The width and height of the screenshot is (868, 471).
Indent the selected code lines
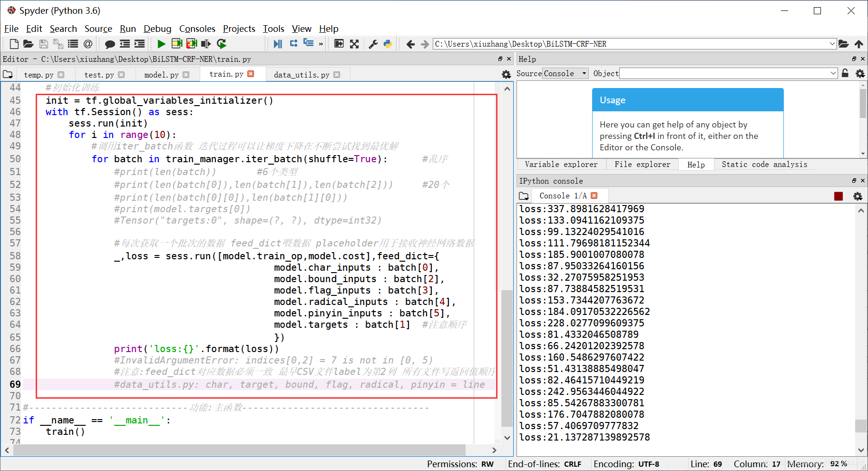click(139, 44)
